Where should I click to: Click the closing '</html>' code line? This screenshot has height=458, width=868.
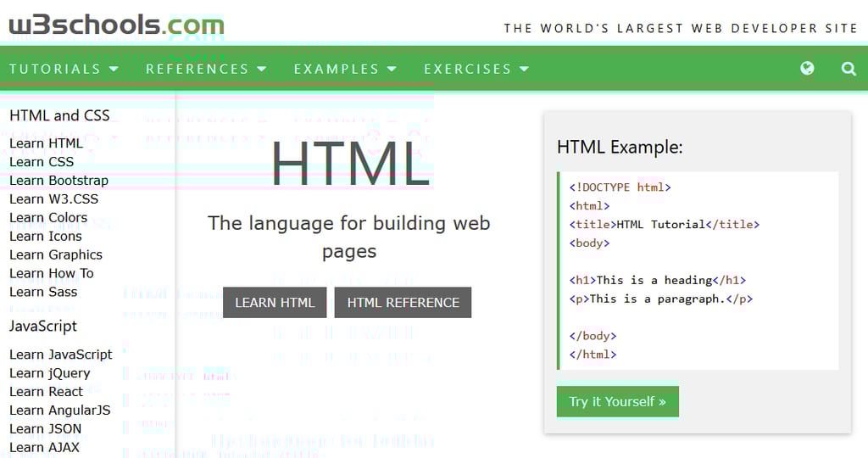pos(593,355)
